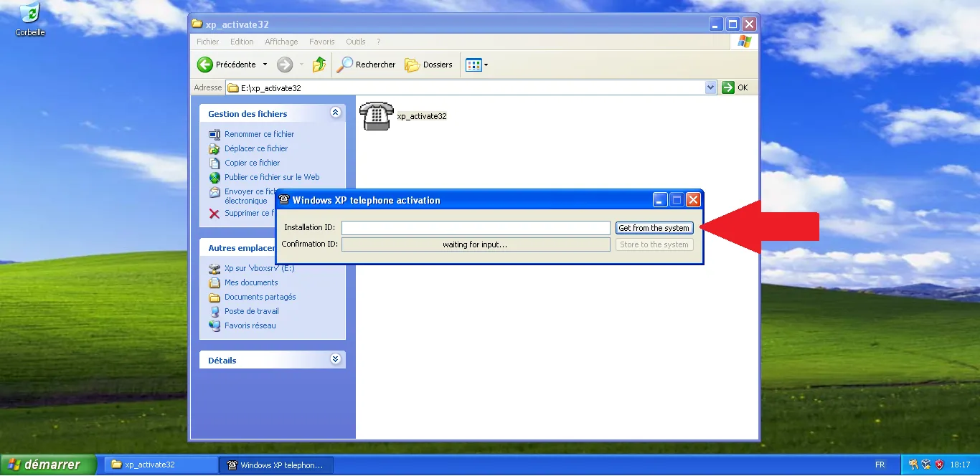This screenshot has width=980, height=476.
Task: Click the up-one-level folder icon
Action: coord(319,65)
